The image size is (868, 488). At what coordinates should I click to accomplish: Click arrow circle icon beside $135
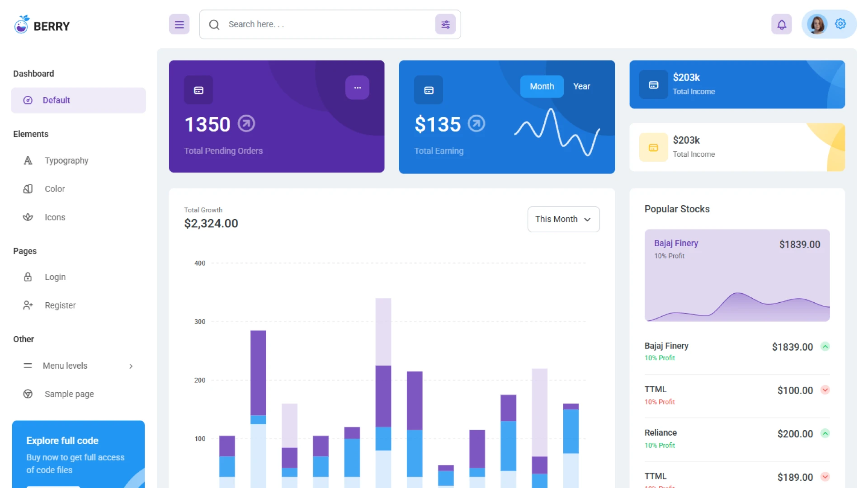pos(476,123)
